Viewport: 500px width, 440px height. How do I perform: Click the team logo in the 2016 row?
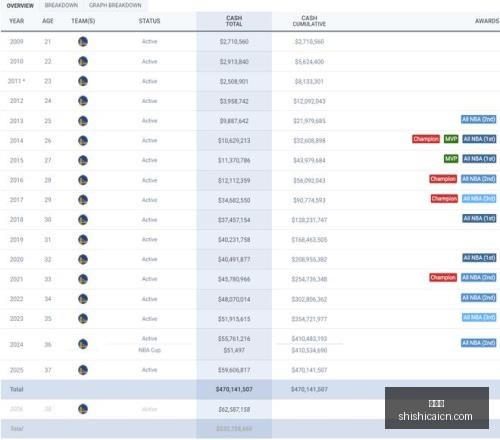[83, 180]
